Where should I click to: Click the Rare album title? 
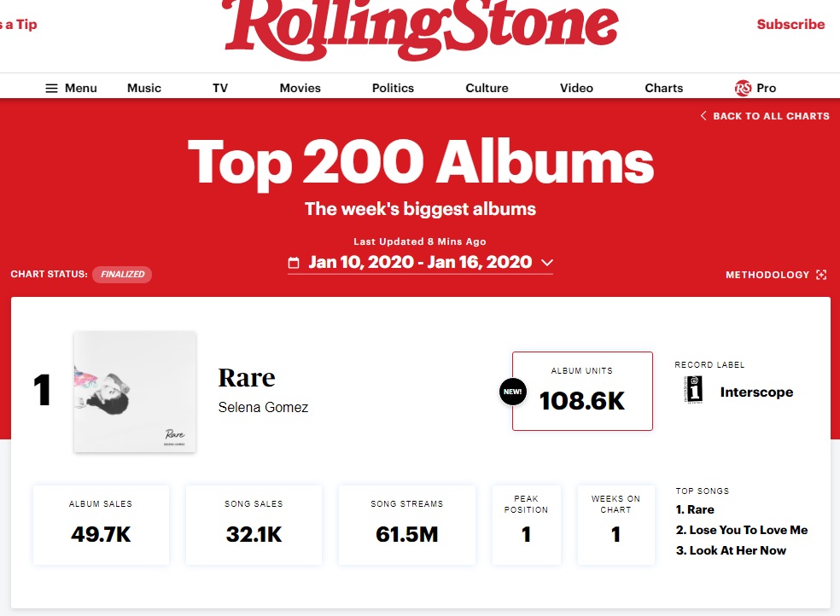(247, 377)
